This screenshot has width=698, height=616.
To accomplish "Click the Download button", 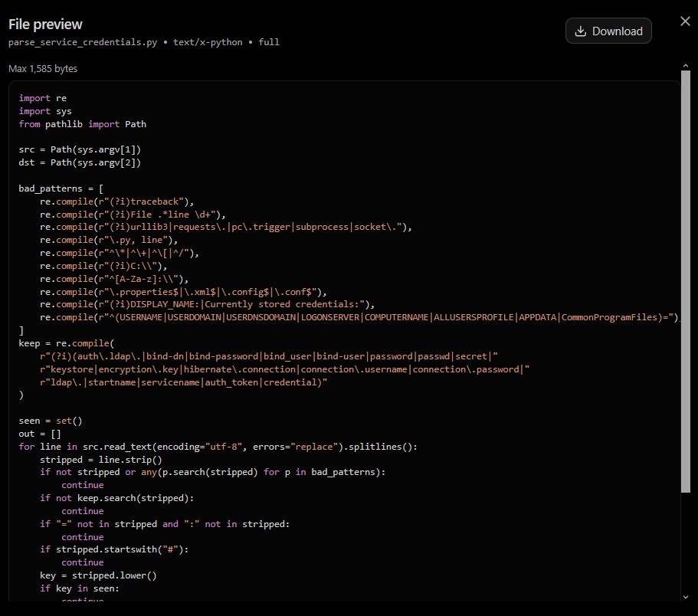I will click(x=608, y=31).
